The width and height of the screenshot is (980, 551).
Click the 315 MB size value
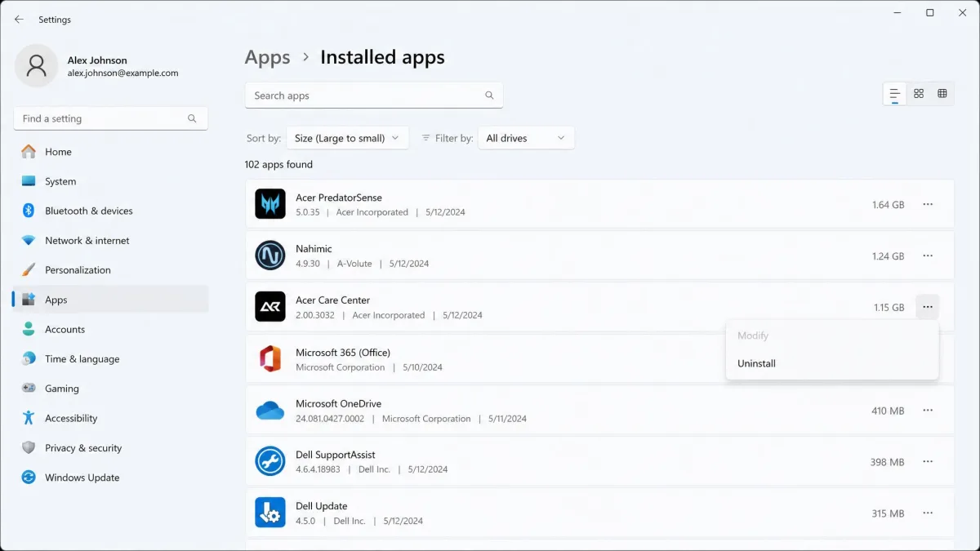(888, 513)
